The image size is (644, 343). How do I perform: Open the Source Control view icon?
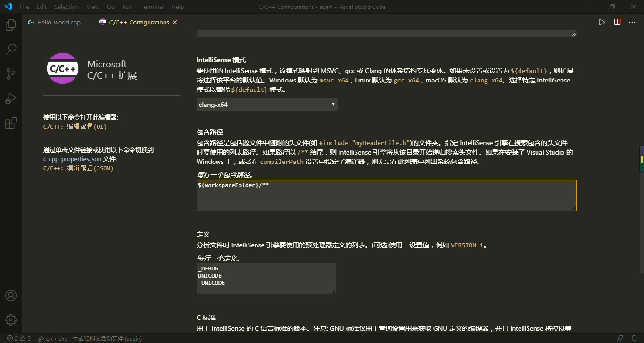10,74
